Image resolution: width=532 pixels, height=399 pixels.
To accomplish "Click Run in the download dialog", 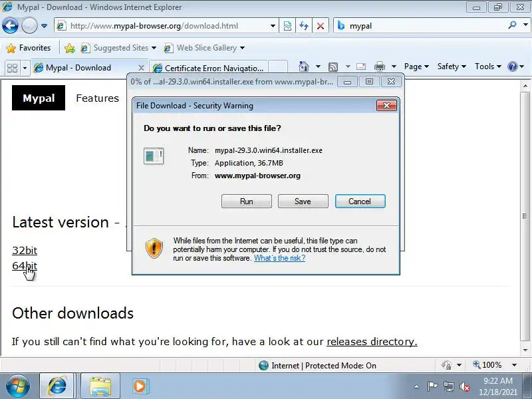I will click(x=246, y=201).
